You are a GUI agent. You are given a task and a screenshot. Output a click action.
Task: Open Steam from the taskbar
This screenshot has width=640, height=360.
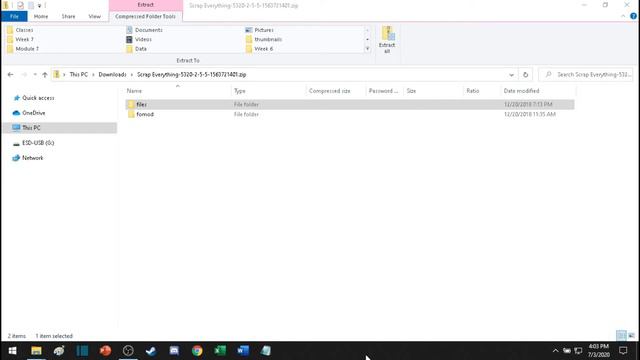(x=151, y=351)
